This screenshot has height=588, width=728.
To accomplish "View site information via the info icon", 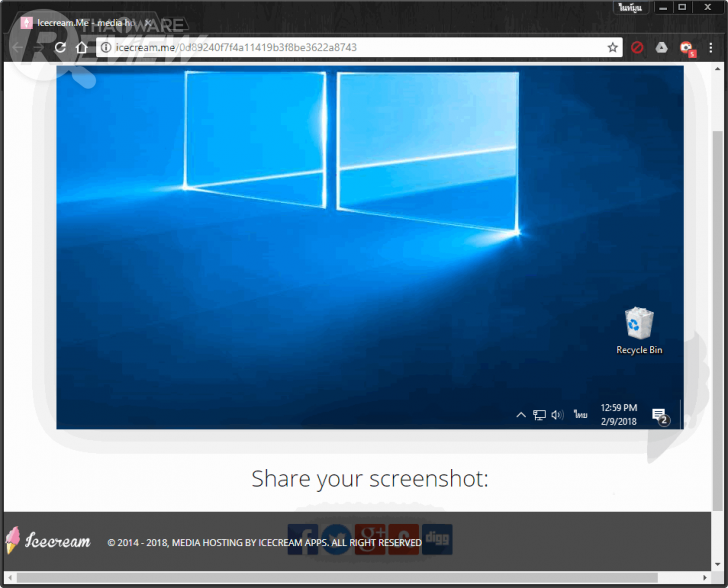I will click(106, 47).
